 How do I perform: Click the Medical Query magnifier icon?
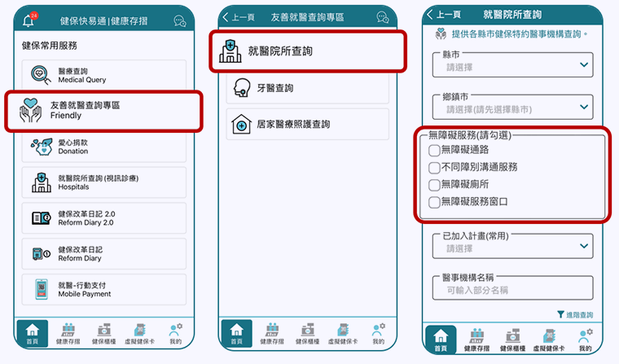click(41, 75)
